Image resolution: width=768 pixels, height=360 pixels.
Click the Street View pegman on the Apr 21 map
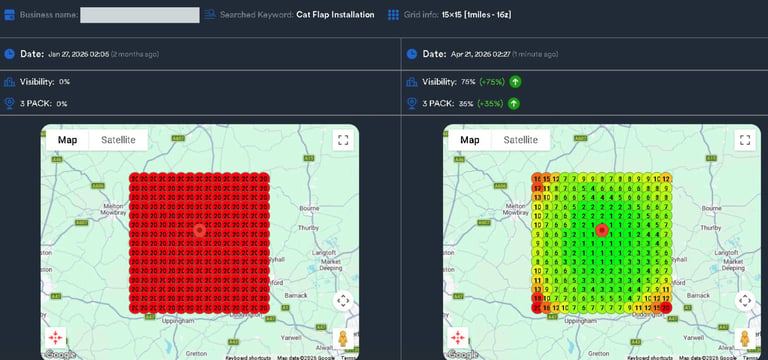[x=745, y=338]
